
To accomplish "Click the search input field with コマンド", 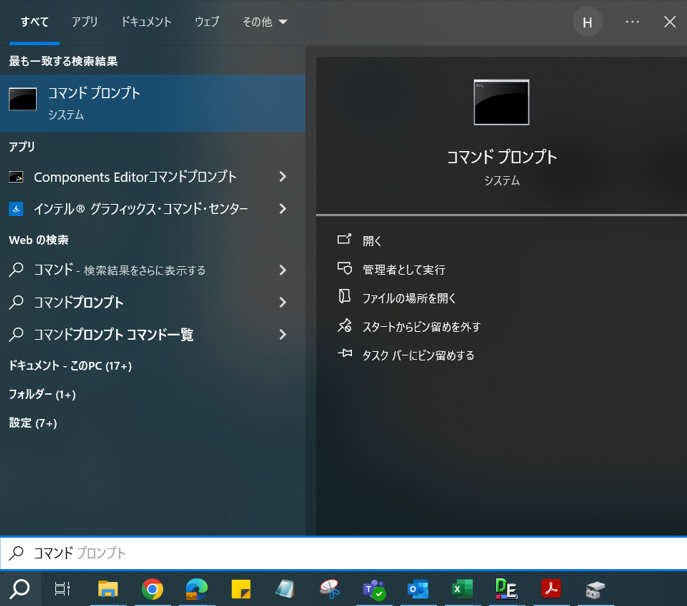I will coord(340,553).
